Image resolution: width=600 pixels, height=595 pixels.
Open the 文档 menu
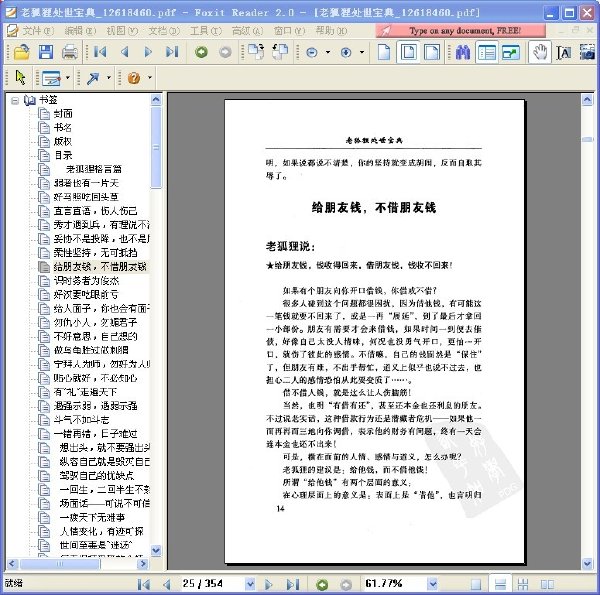pyautogui.click(x=164, y=31)
